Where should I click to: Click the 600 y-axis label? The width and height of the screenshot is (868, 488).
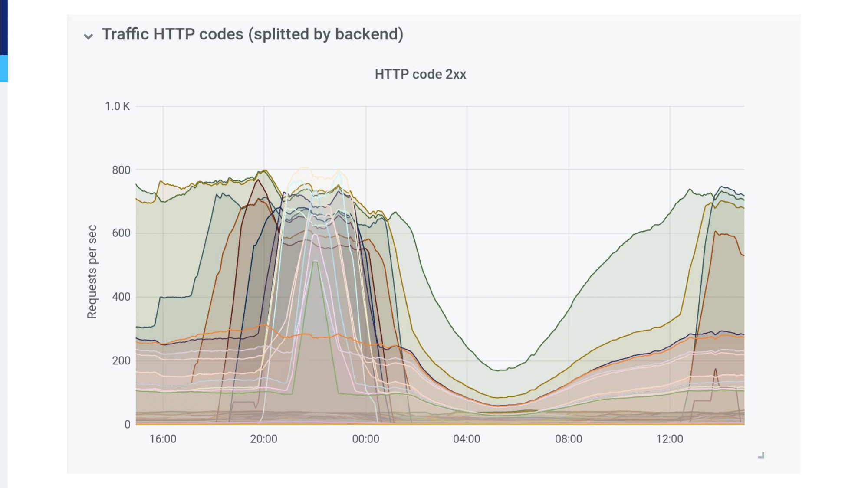pos(121,233)
